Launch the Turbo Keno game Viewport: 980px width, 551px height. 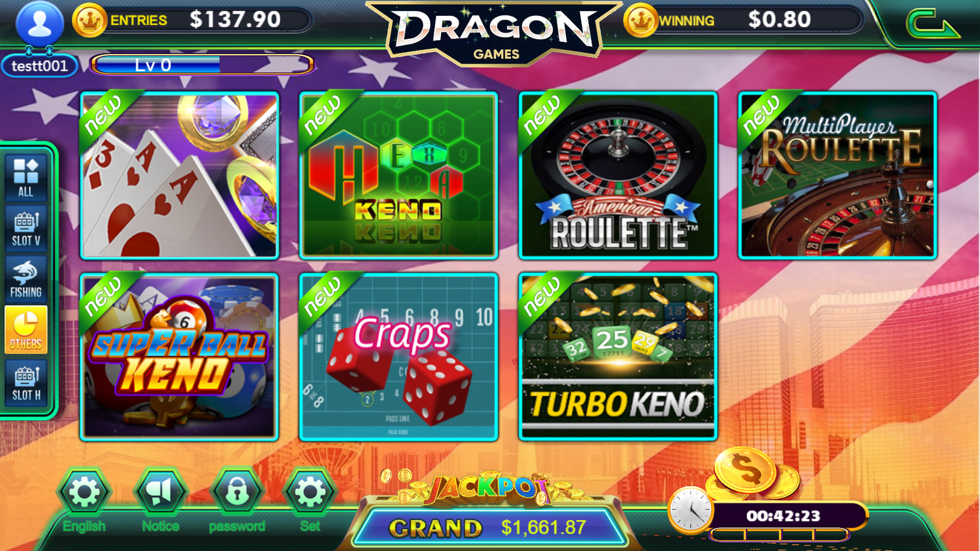pyautogui.click(x=617, y=357)
